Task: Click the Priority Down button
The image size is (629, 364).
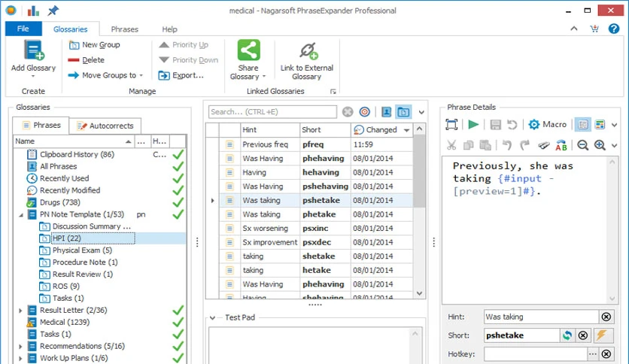Action: 189,60
